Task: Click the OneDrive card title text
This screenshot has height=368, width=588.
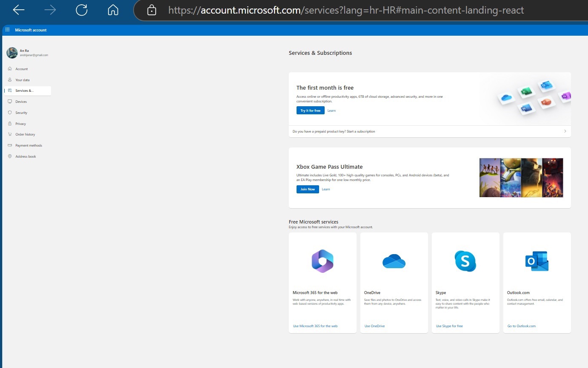Action: click(372, 293)
